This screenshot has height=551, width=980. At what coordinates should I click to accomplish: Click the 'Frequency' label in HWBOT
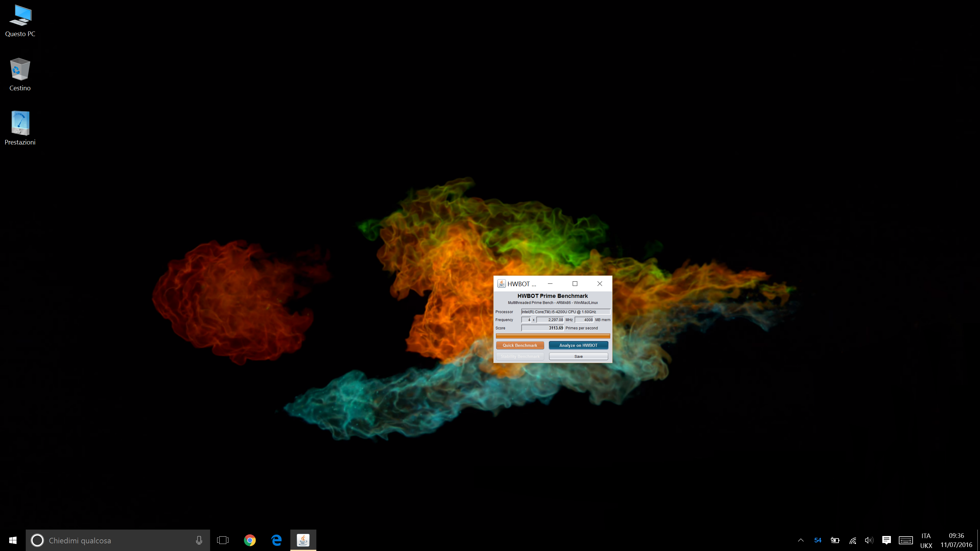click(504, 320)
